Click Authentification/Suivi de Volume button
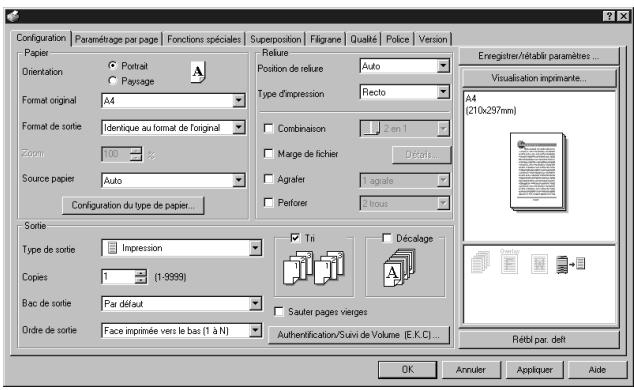The width and height of the screenshot is (634, 390). tap(359, 335)
